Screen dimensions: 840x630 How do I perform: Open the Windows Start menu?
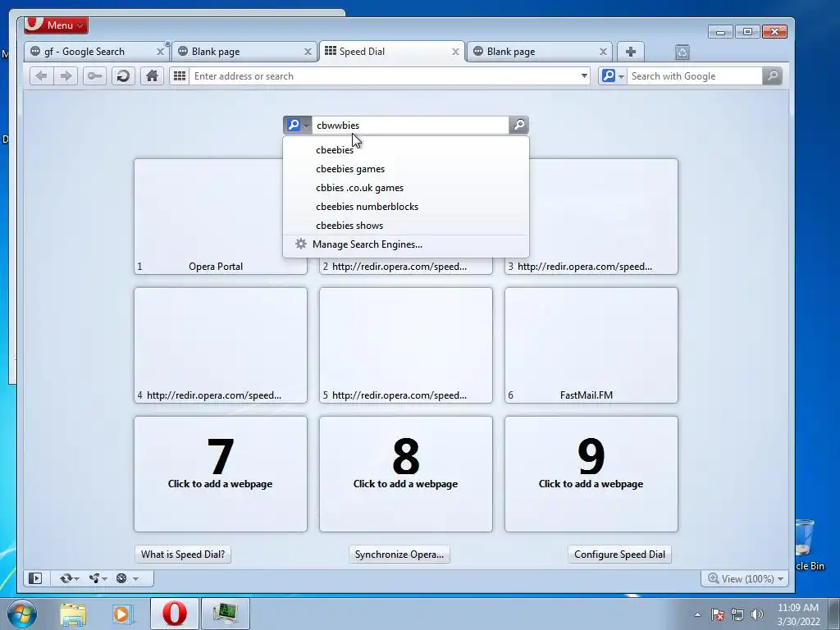(x=21, y=614)
